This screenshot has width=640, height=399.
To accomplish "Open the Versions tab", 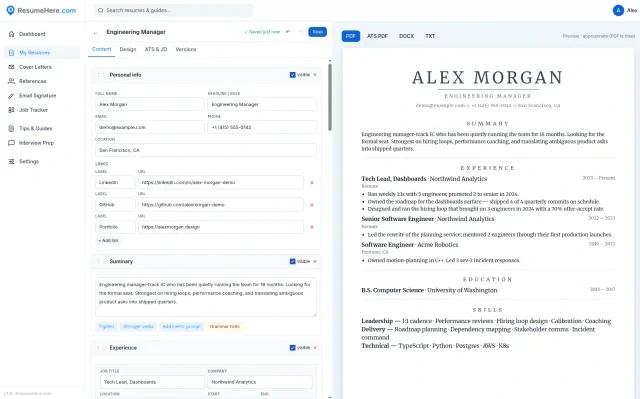I will pyautogui.click(x=186, y=49).
